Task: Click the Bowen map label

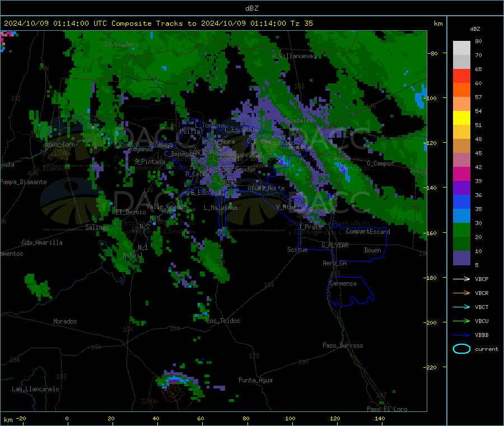Action: (x=372, y=250)
